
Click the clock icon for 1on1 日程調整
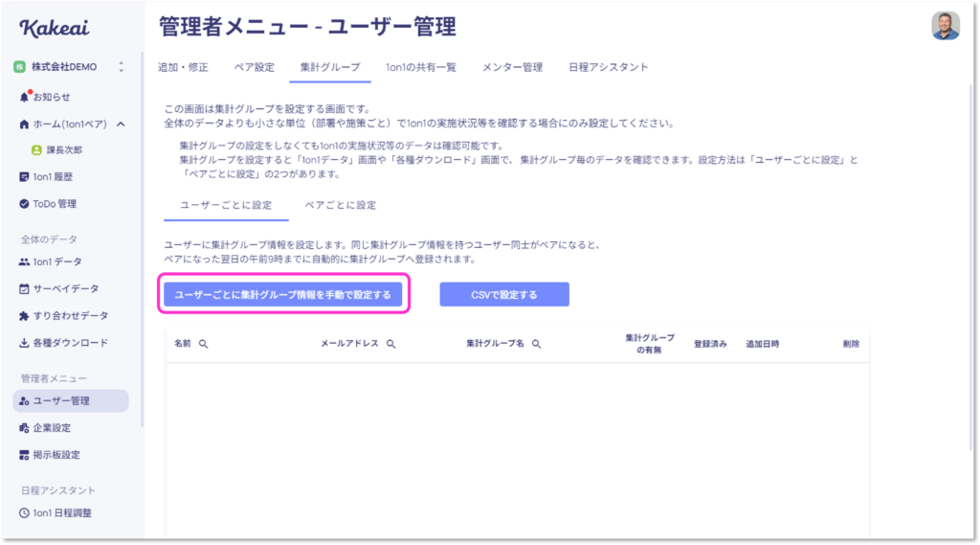[x=24, y=512]
